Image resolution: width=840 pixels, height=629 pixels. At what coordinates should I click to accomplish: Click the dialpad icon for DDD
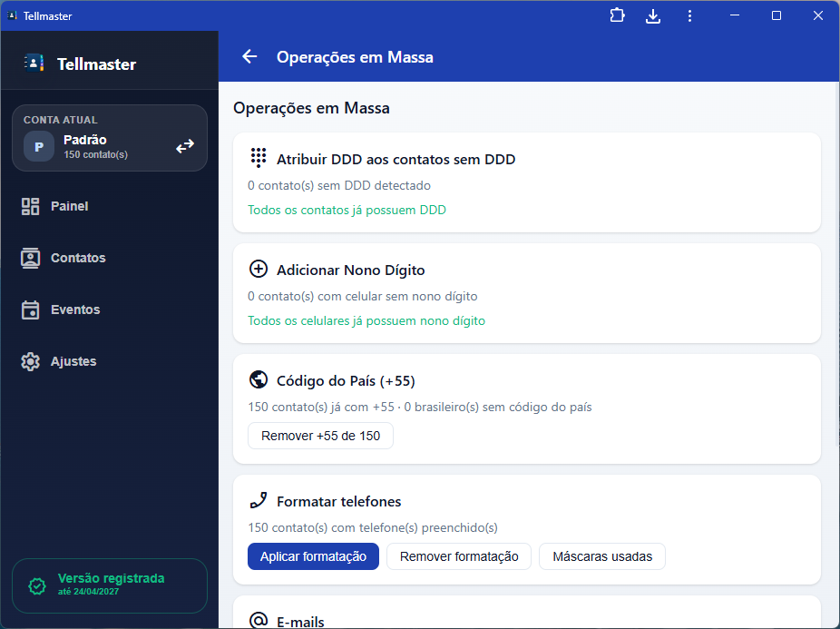pyautogui.click(x=259, y=158)
